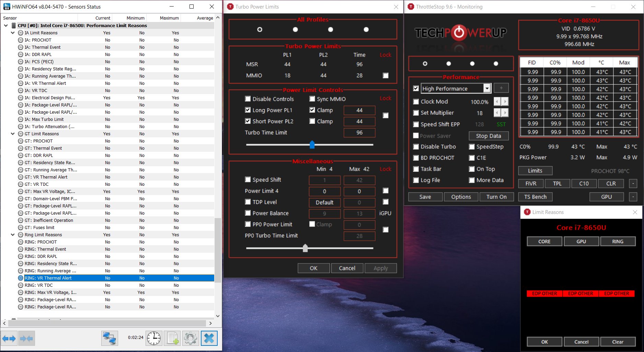Open the FIVR window

tap(531, 184)
